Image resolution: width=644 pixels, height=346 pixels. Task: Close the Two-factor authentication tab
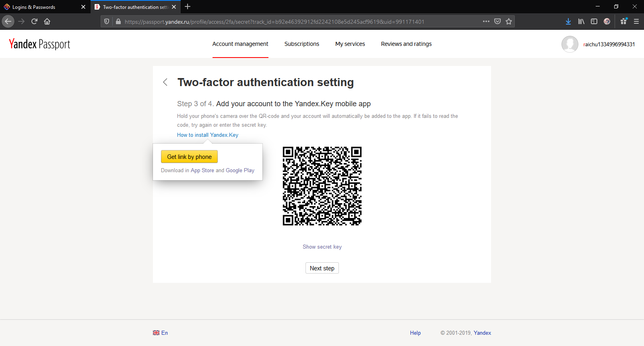pyautogui.click(x=174, y=7)
